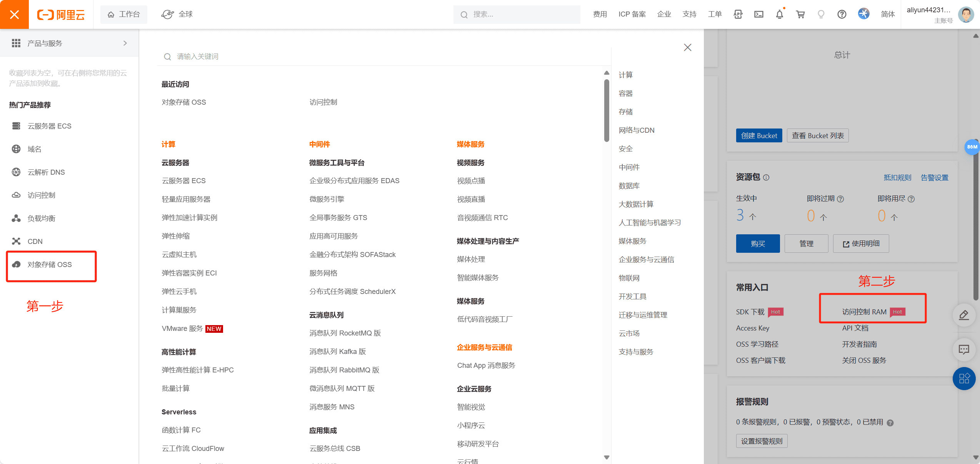Click the product list scroll-down arrow
The image size is (980, 464).
point(607,457)
